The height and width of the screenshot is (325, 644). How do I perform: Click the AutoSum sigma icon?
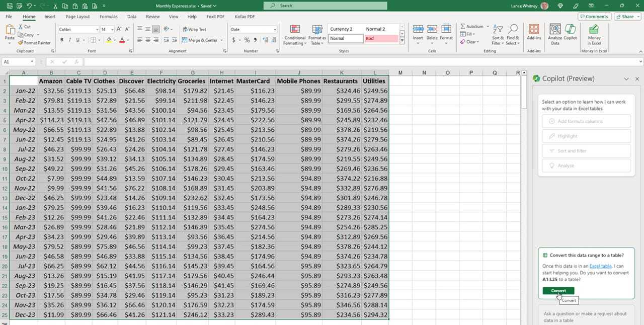coord(463,26)
